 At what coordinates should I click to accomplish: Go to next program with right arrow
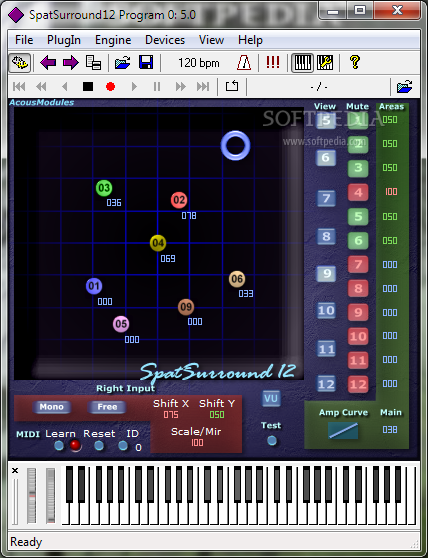(70, 63)
